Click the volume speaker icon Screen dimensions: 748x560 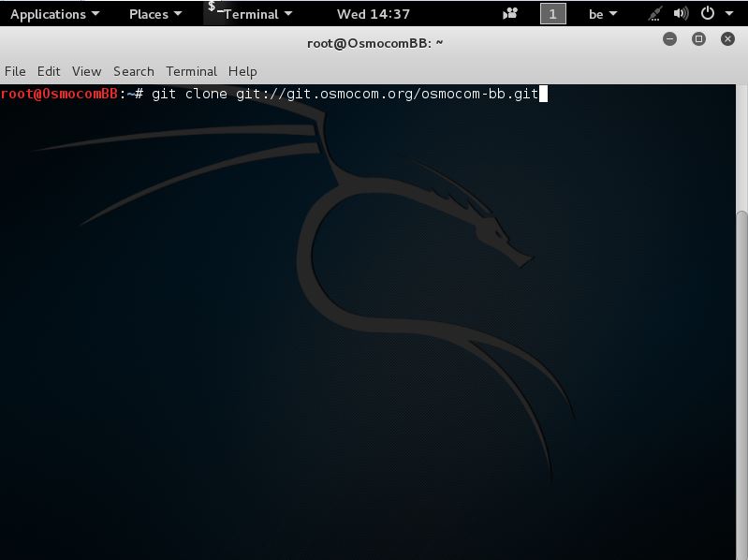pos(681,13)
